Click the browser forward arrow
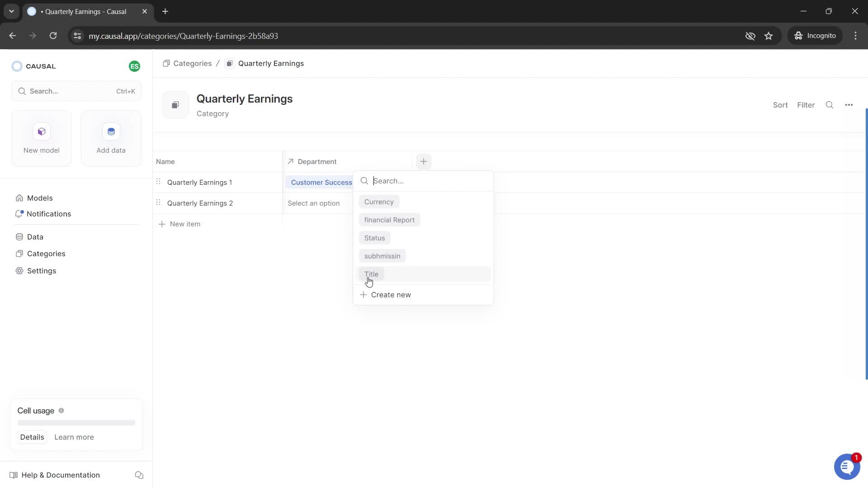868x488 pixels. (x=33, y=36)
